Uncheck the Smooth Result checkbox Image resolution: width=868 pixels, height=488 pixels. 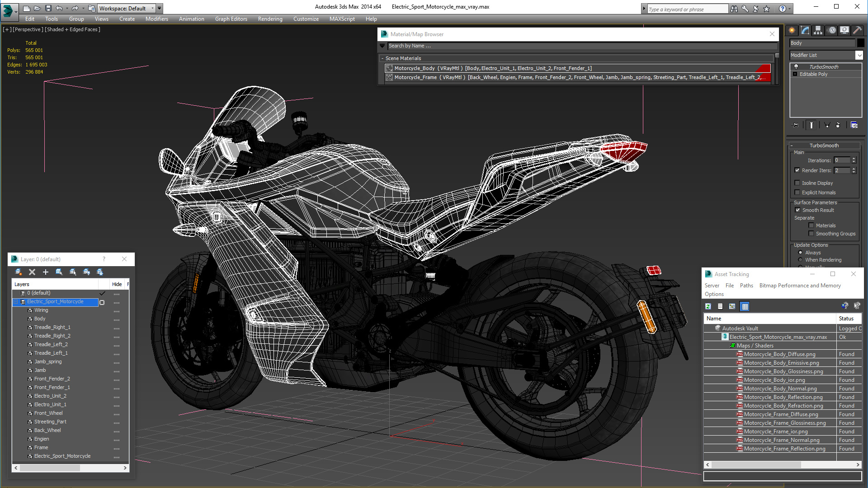[797, 210]
